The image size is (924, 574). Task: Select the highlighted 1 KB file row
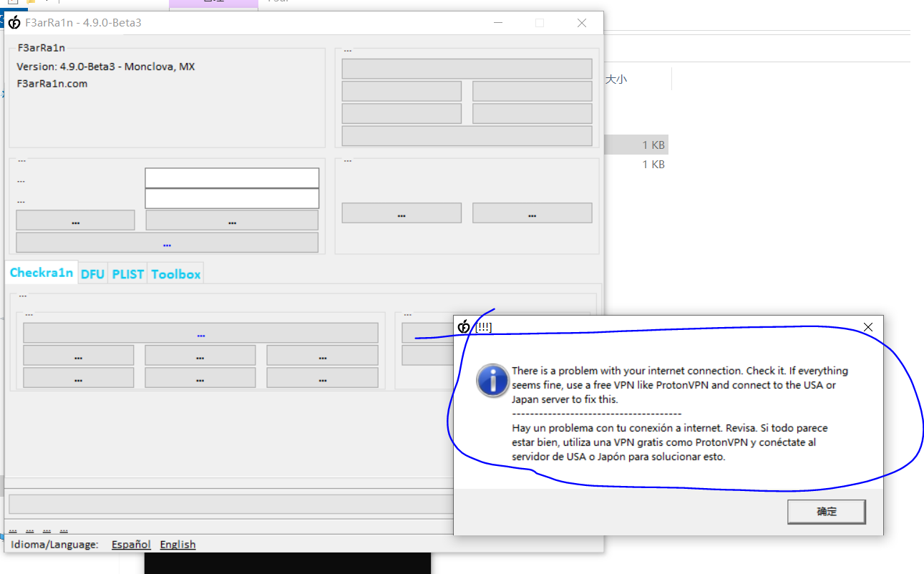[x=636, y=145]
